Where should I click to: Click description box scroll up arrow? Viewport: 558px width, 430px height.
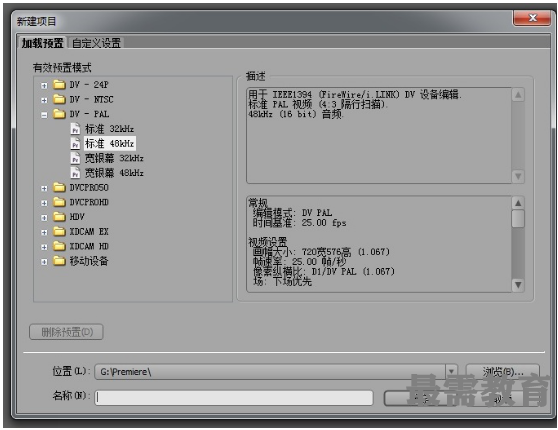point(518,95)
